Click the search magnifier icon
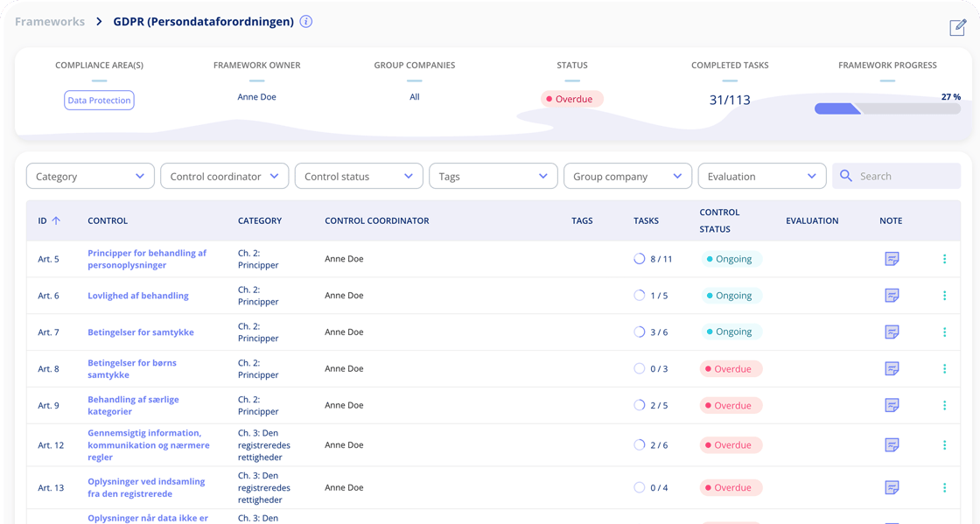 (845, 176)
